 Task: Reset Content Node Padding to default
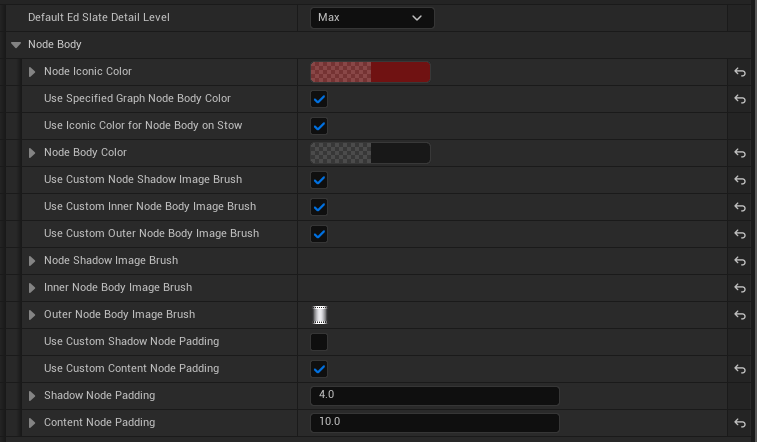tap(740, 423)
